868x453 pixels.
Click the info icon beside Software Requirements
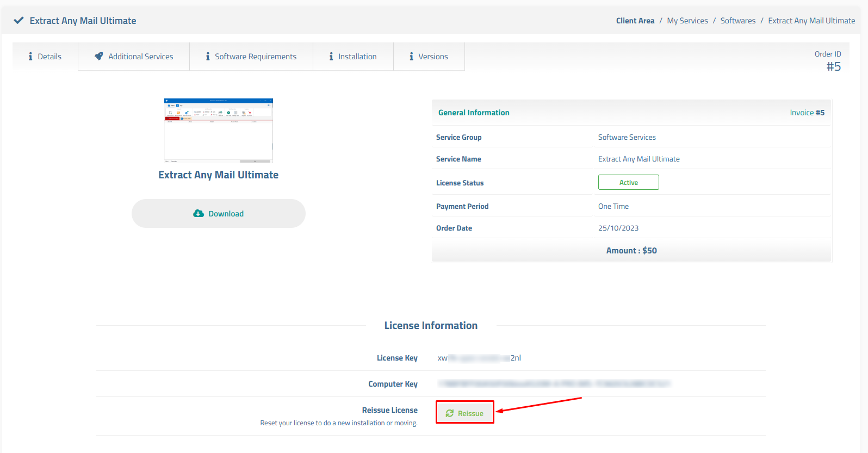pos(208,57)
